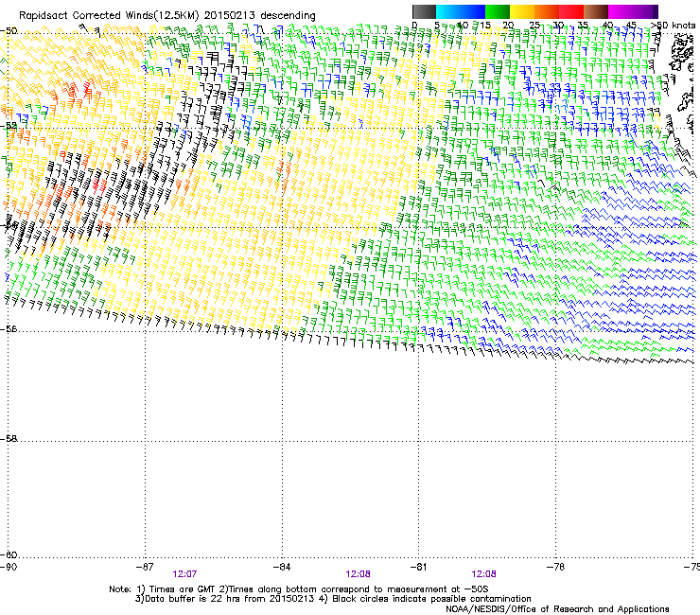Click the purple 12:07 time stamp
This screenshot has width=700, height=615.
pos(184,574)
